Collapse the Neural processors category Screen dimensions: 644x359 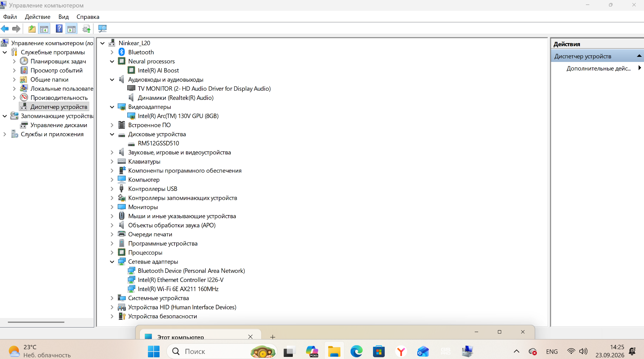112,61
